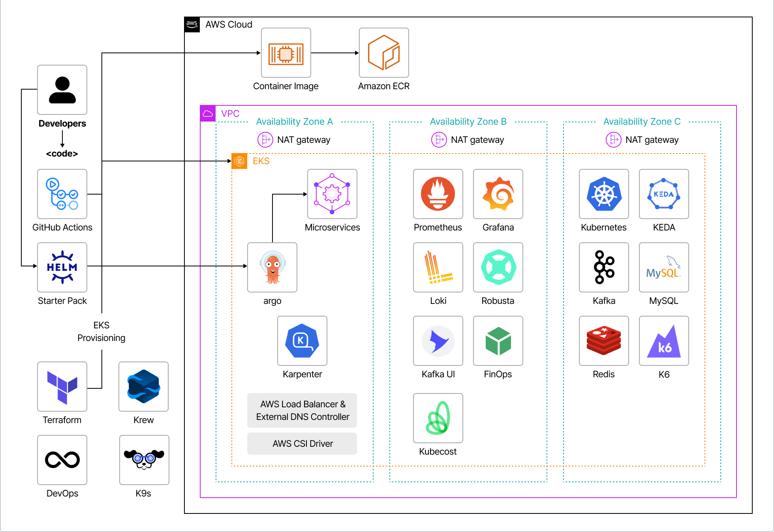The image size is (774, 532).
Task: Click the Kubernetes icon in Zone C
Action: pyautogui.click(x=604, y=194)
